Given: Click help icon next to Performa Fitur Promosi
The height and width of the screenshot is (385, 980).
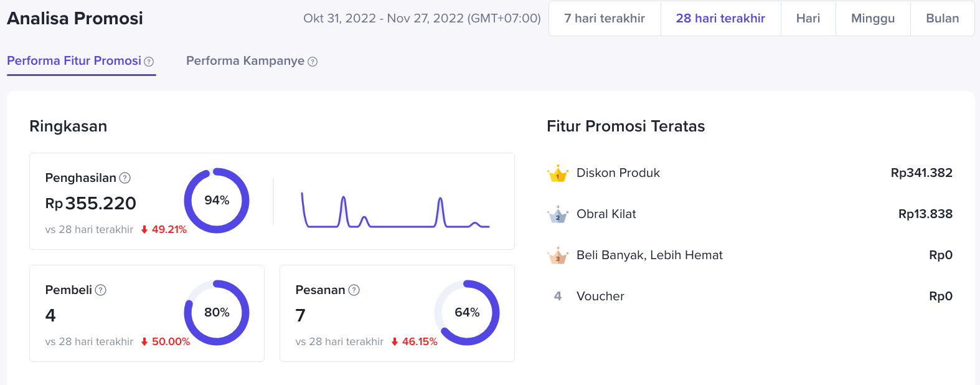Looking at the screenshot, I should (x=149, y=62).
